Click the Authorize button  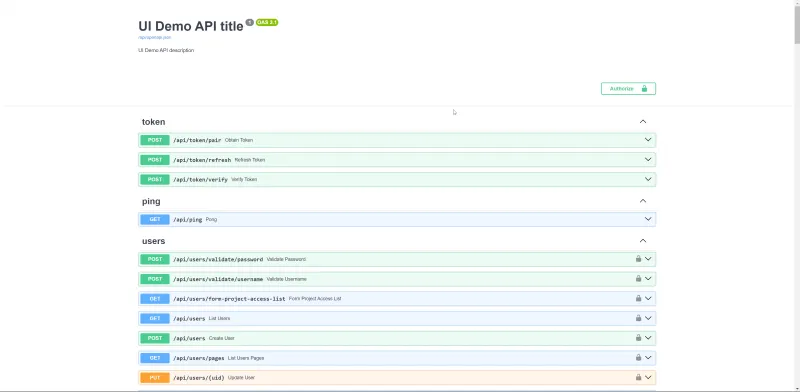[628, 89]
